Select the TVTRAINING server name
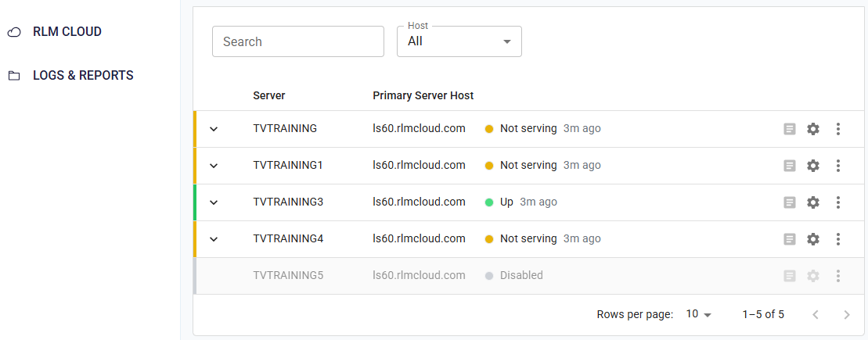Screen dimensions: 868x340 click(x=285, y=128)
